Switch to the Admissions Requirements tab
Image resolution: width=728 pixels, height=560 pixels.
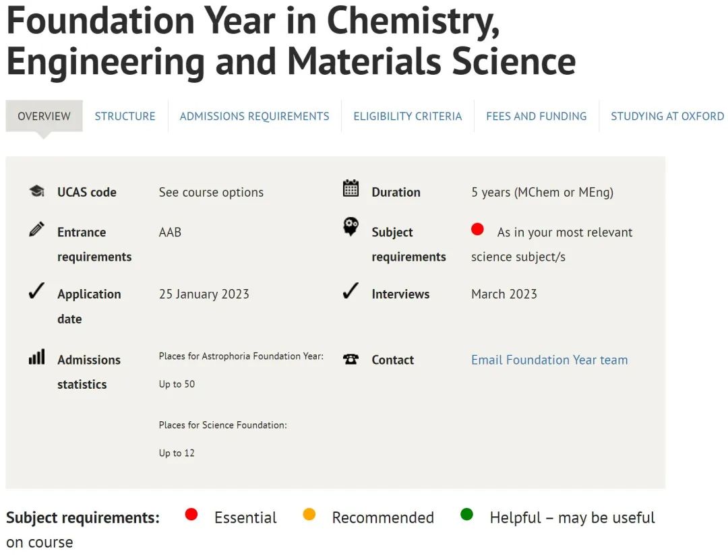click(x=254, y=116)
